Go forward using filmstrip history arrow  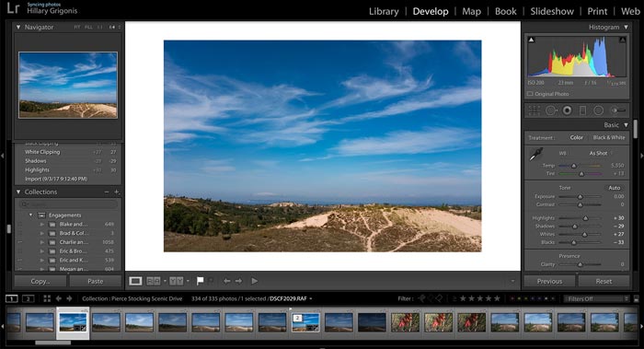[69, 298]
